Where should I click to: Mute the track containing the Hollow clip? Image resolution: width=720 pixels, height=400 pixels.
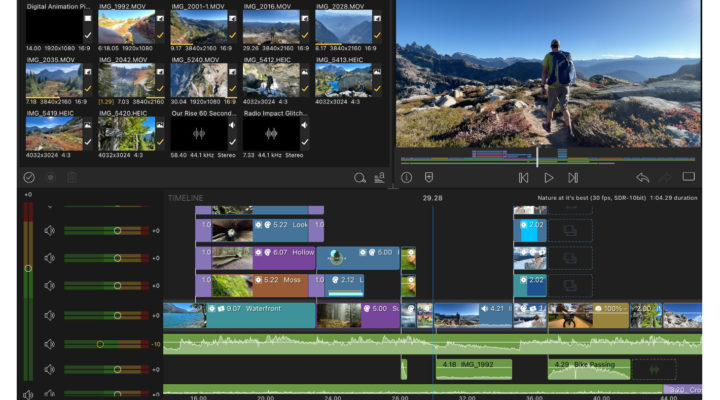(x=50, y=258)
